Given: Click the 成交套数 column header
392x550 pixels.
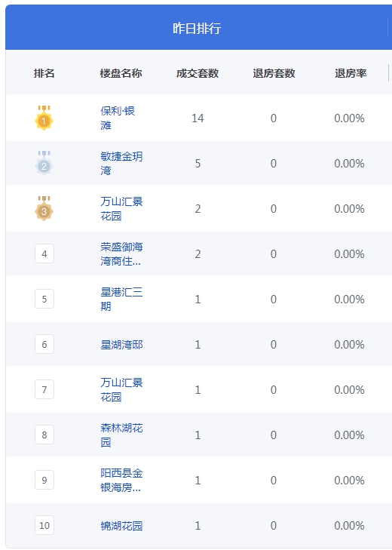Looking at the screenshot, I should point(198,73).
